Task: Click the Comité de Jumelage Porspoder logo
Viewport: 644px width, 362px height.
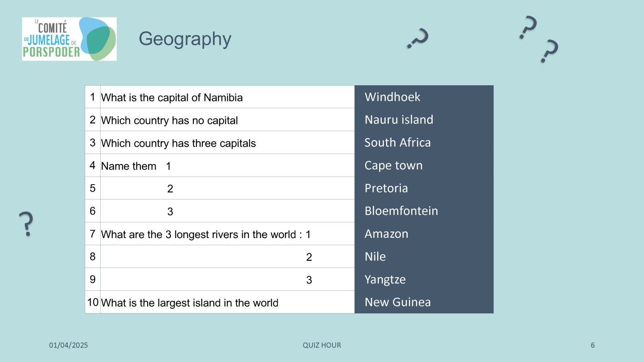Action: pyautogui.click(x=69, y=39)
